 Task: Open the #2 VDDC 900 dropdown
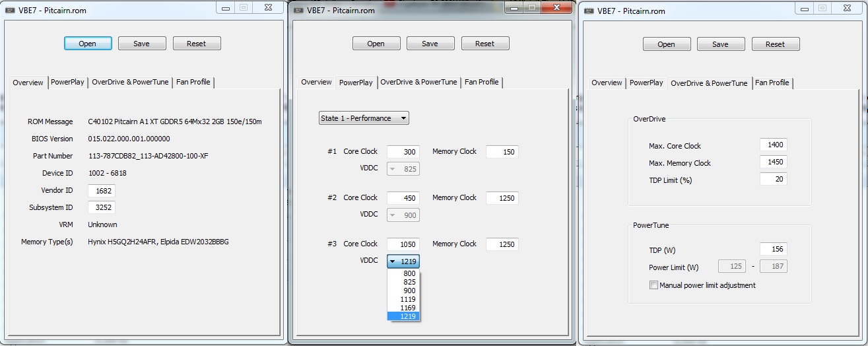pyautogui.click(x=403, y=215)
